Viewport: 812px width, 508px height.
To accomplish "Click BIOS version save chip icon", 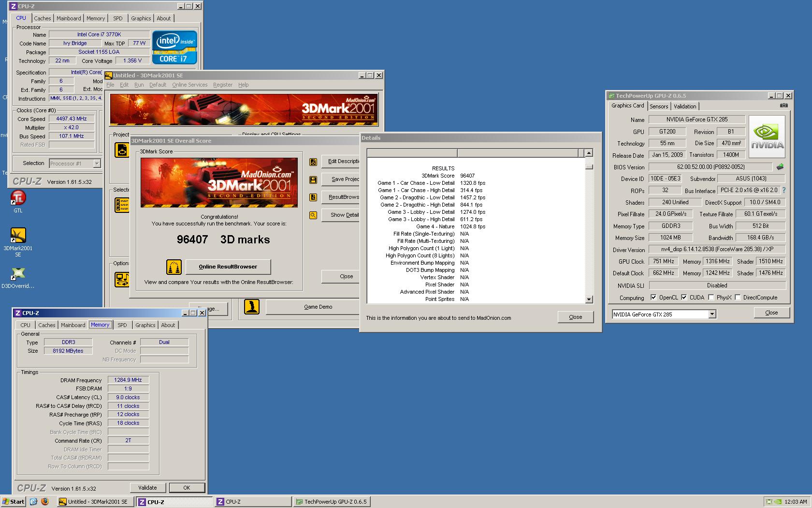I will 780,167.
